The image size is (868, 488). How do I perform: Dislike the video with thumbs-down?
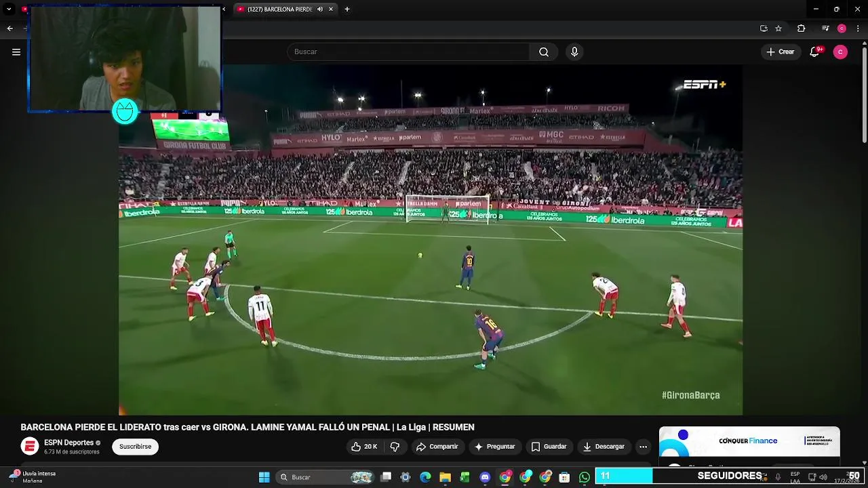(395, 447)
